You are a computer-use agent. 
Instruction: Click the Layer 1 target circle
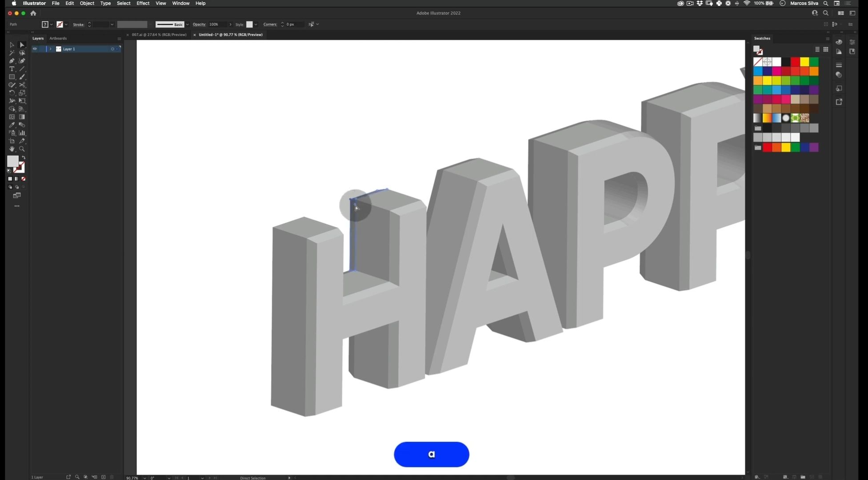[x=112, y=49]
